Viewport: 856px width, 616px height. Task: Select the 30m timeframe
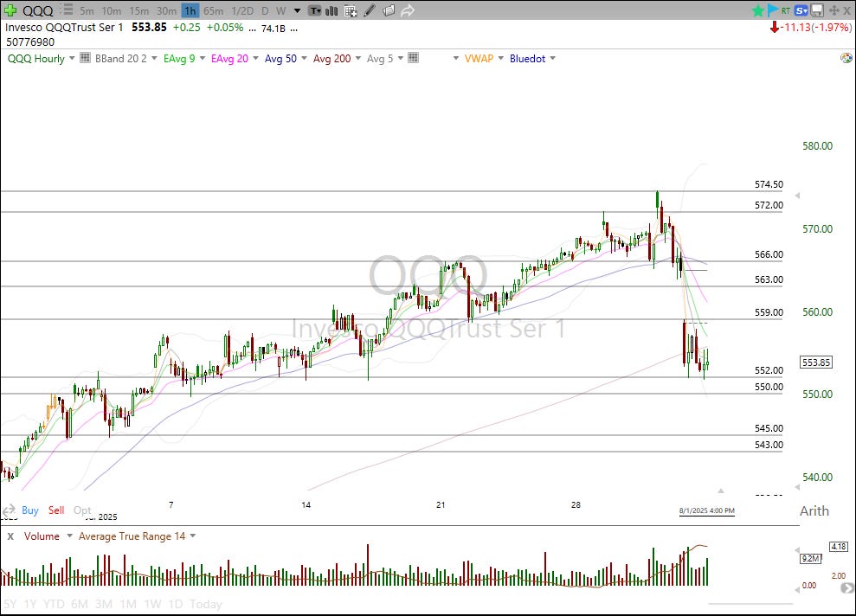point(166,11)
